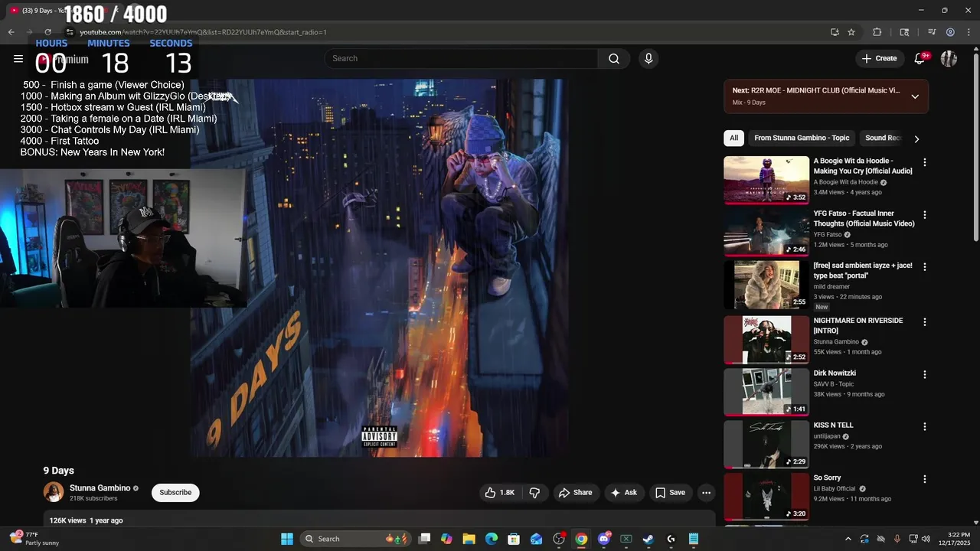Open KISS N TELL video title
Screen dimensions: 980x551
[833, 425]
